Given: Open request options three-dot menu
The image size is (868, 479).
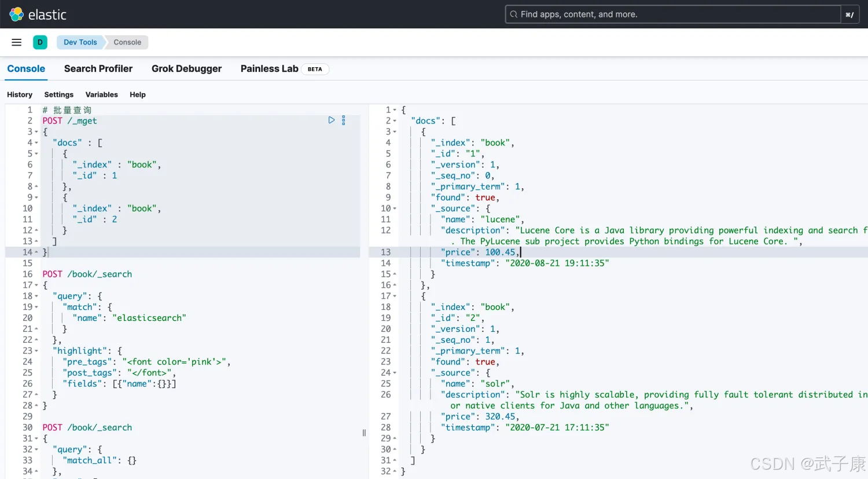Looking at the screenshot, I should 344,120.
